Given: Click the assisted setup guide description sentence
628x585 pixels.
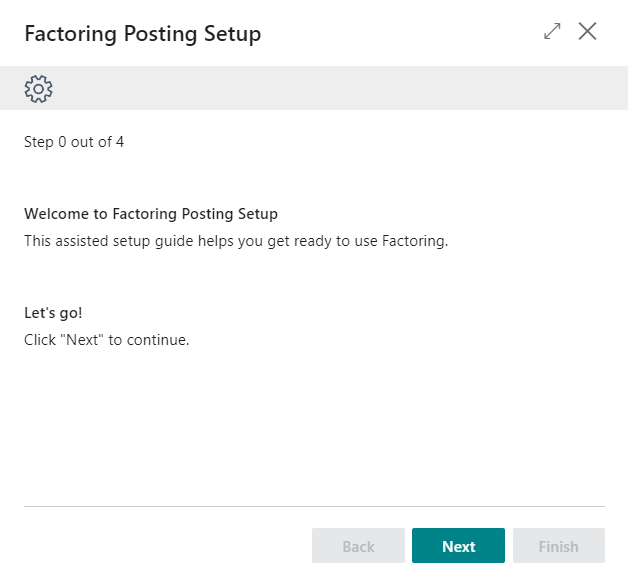Looking at the screenshot, I should coord(235,241).
